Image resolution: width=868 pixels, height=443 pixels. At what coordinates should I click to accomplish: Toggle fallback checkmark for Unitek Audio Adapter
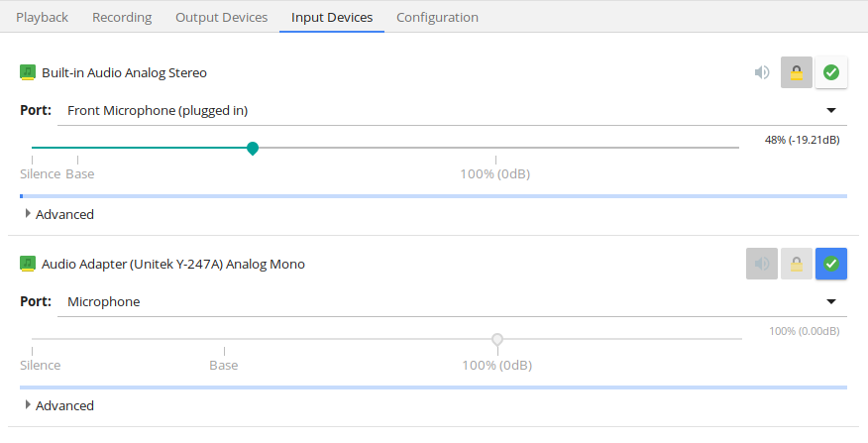831,264
